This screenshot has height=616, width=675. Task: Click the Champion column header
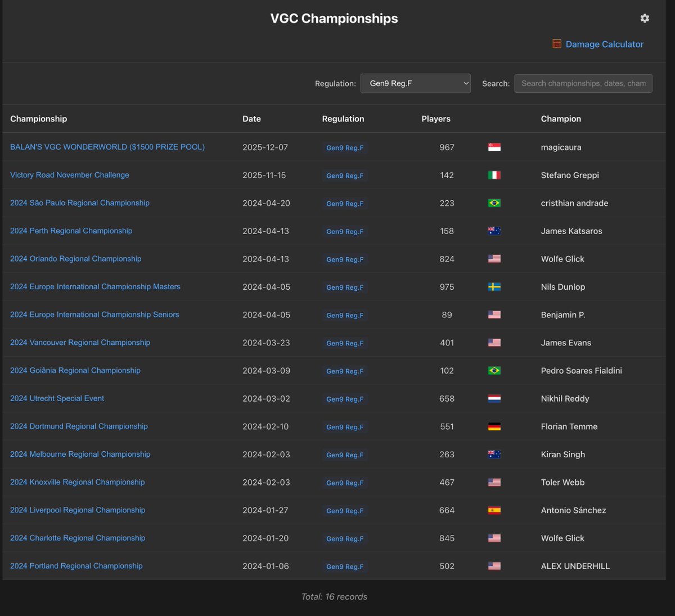[561, 119]
